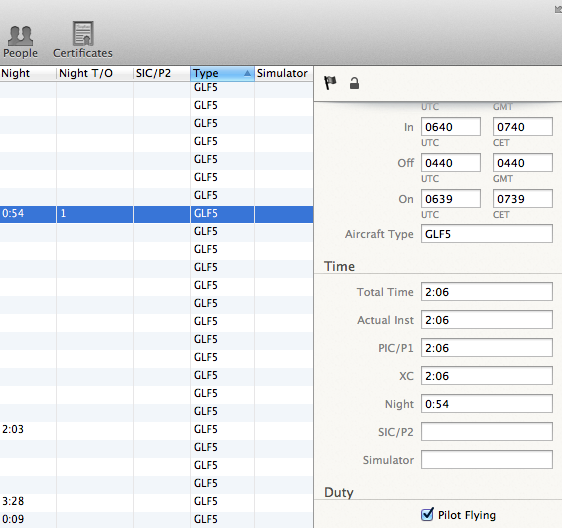Screen dimensions: 562x528
Task: Click the Actual Inst time field
Action: (487, 320)
